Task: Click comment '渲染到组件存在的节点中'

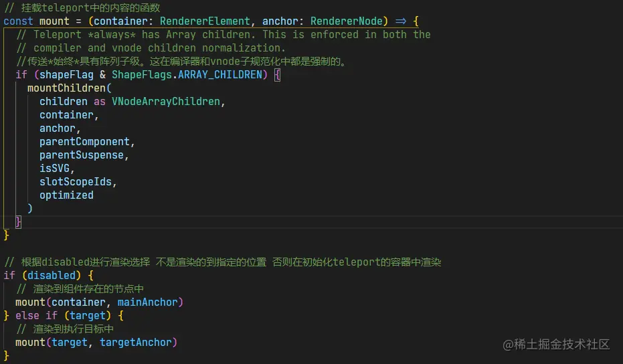Action: point(80,289)
